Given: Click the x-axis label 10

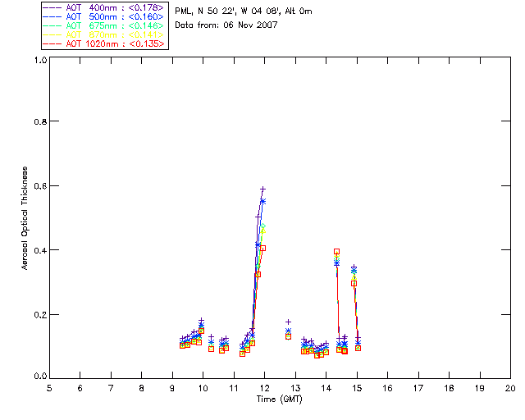Looking at the screenshot, I should coord(203,388).
